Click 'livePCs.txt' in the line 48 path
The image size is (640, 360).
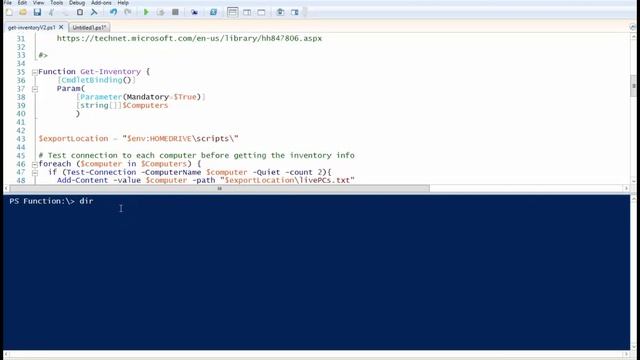coord(324,180)
